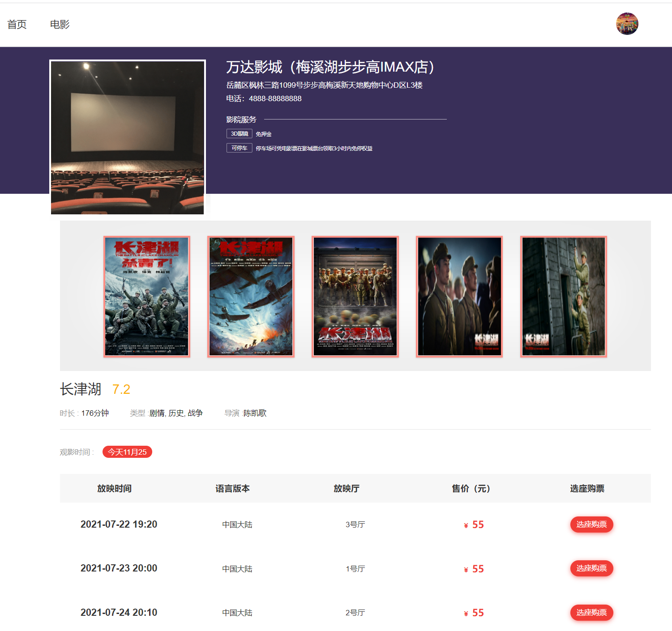The width and height of the screenshot is (672, 631).
Task: Click 中国大陆 in the 20:10 row
Action: pyautogui.click(x=237, y=613)
